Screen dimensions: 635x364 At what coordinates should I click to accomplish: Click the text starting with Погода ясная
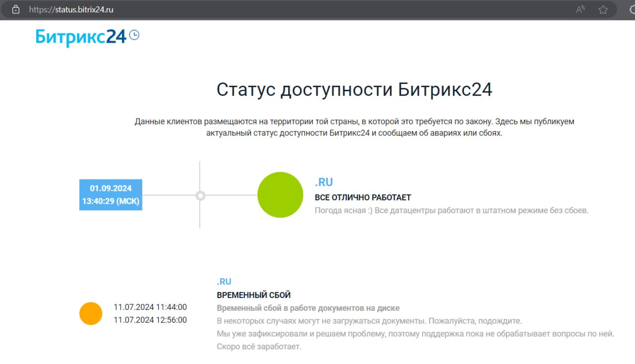(451, 210)
